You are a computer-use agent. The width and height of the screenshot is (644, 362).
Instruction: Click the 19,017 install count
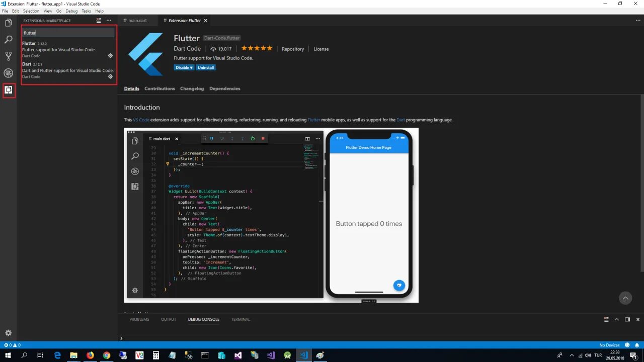coord(221,49)
